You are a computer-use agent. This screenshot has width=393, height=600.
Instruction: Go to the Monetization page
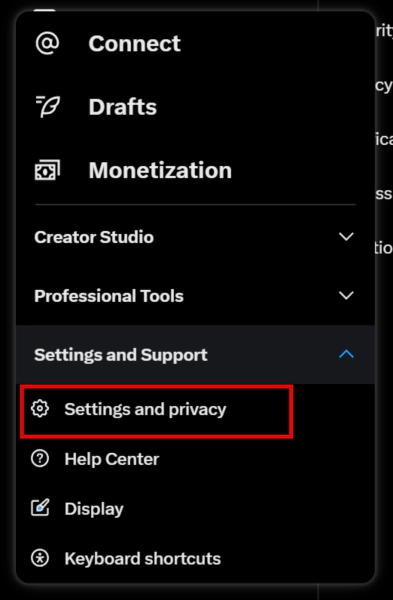(195, 170)
